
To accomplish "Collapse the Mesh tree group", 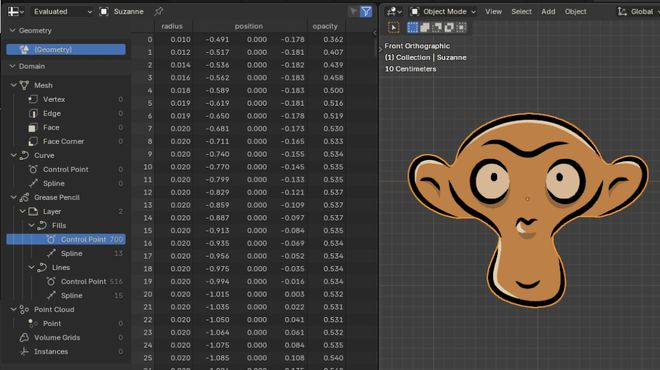I will (13, 85).
